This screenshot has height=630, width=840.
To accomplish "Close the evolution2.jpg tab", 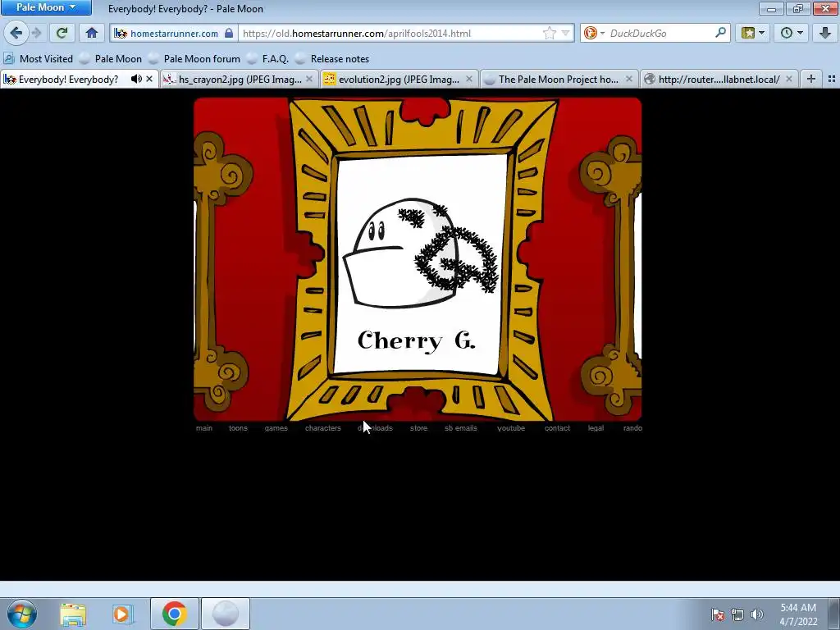I will click(469, 80).
